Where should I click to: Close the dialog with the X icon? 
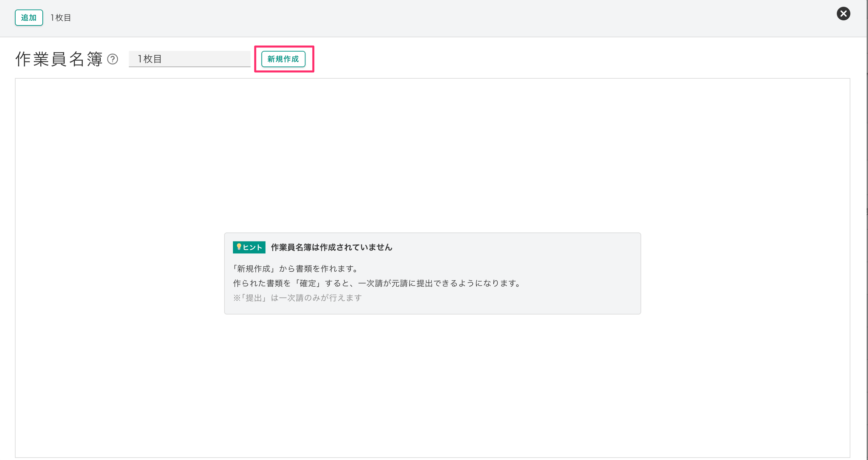(x=843, y=14)
